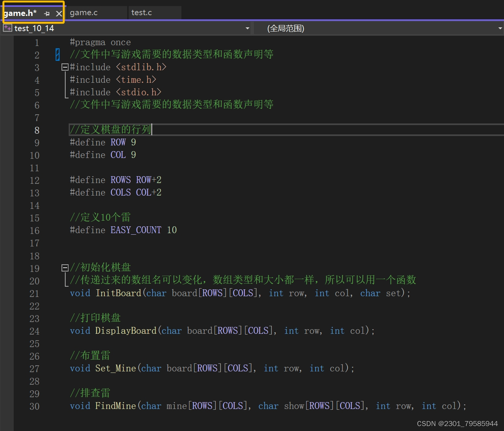Click the comment on line 20 starting '//传递过来'
Viewport: 504px width, 431px height.
click(243, 280)
